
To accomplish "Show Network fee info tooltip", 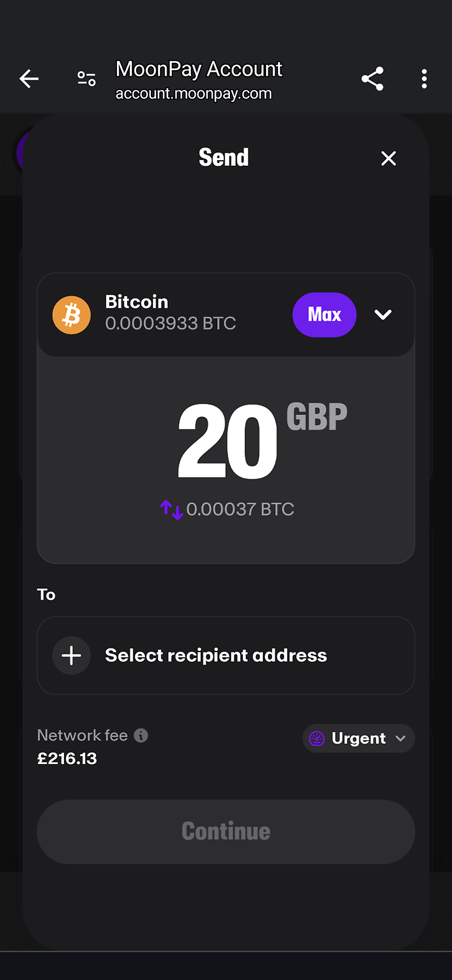I will point(141,735).
